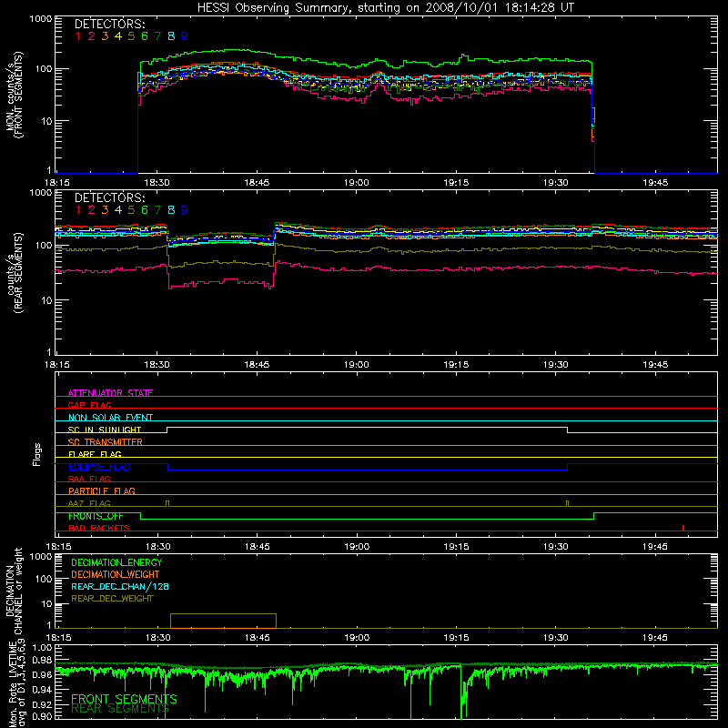Select the FRONT SEGMENTS label in livetime plot
The height and width of the screenshot is (728, 728).
[124, 699]
